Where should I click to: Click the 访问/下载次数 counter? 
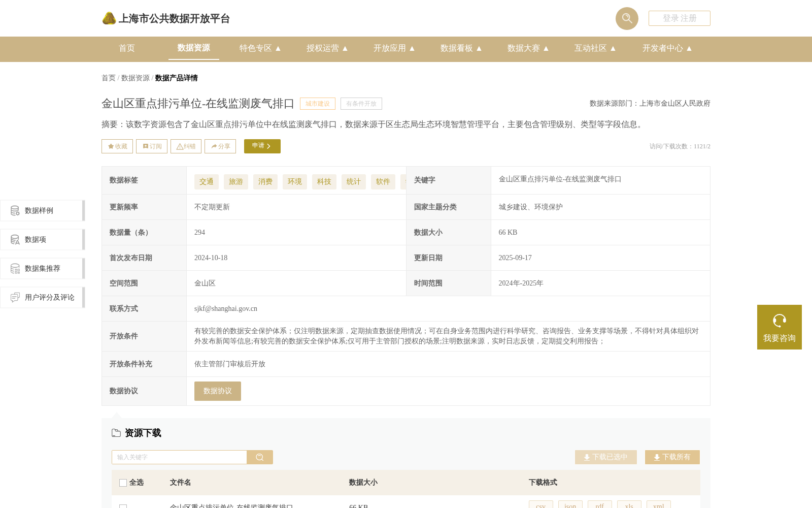click(680, 146)
